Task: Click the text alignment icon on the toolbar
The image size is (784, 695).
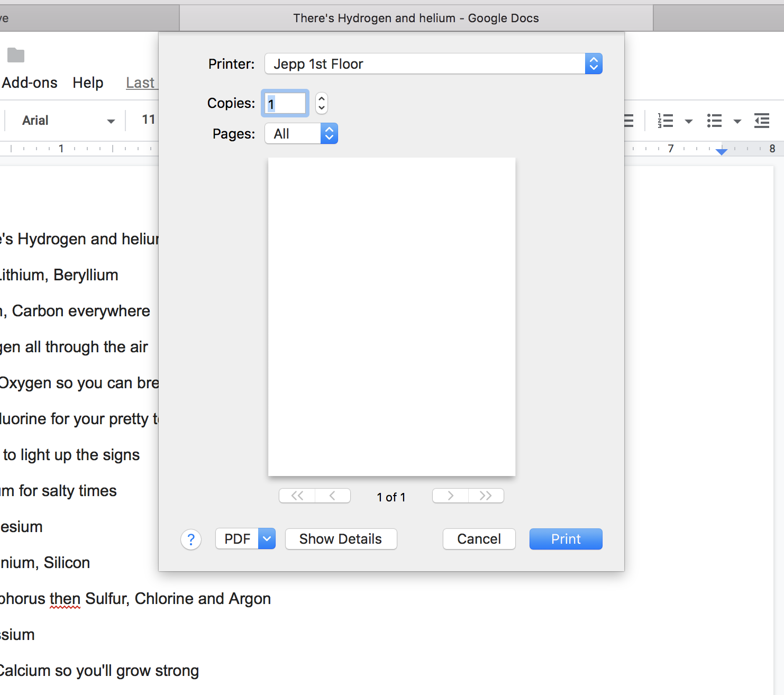Action: 627,121
